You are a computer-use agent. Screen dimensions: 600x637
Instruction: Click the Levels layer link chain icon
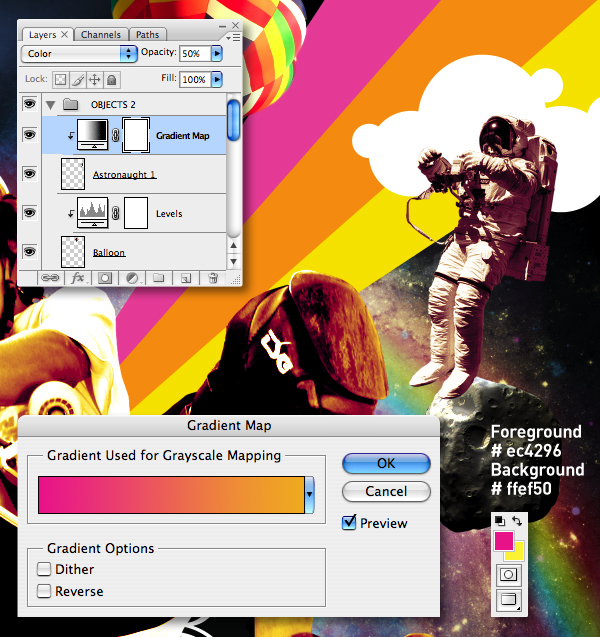click(x=116, y=213)
